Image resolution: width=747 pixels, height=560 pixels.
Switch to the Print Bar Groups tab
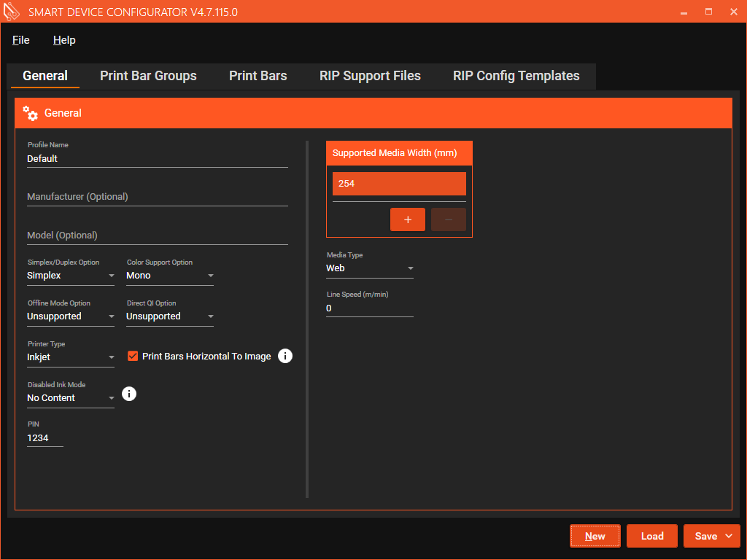tap(148, 76)
